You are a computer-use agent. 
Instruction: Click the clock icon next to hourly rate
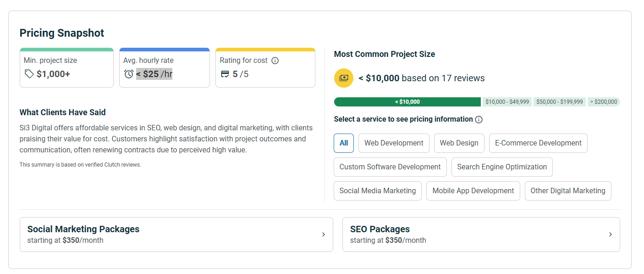[129, 74]
